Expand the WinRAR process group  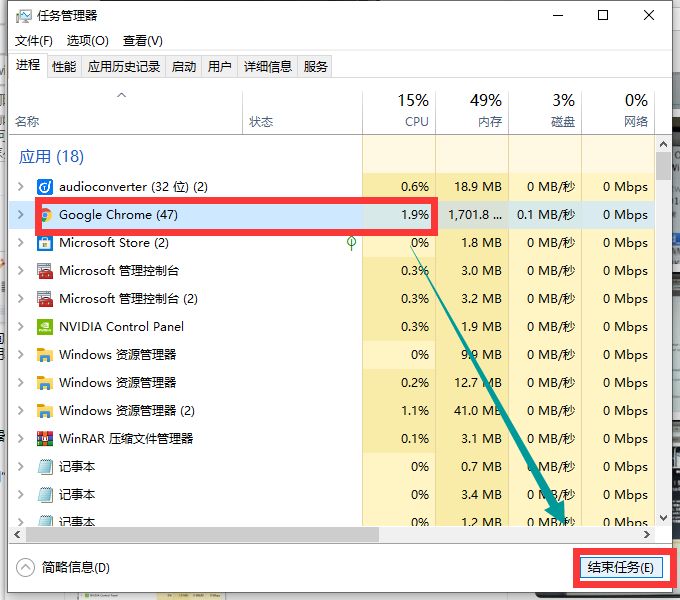(21, 439)
